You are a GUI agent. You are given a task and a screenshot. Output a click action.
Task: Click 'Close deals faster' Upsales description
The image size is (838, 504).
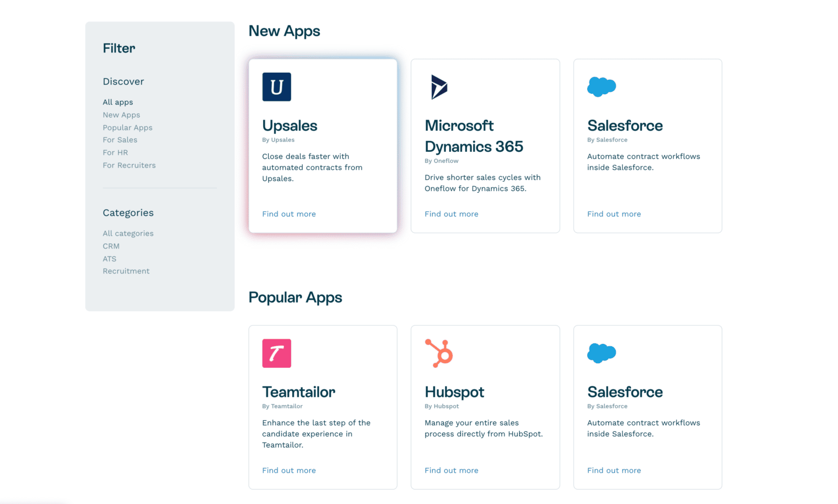[x=312, y=168]
